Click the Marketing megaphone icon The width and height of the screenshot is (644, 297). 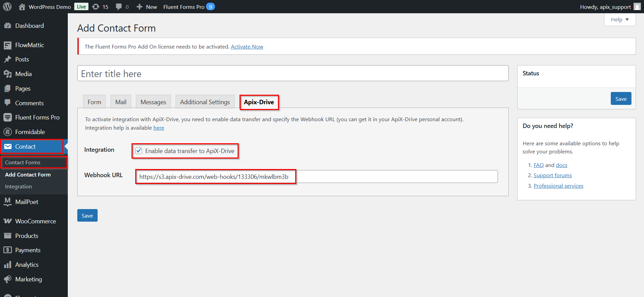coord(7,279)
